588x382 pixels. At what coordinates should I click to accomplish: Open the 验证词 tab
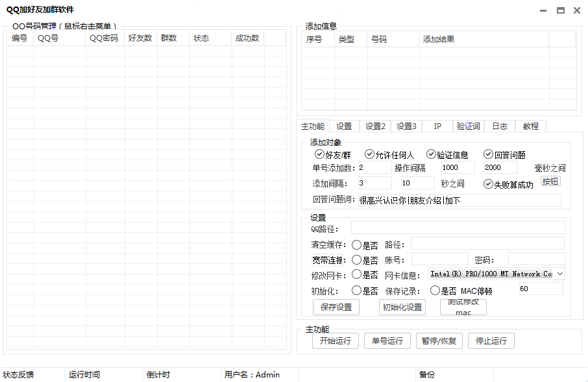(469, 126)
